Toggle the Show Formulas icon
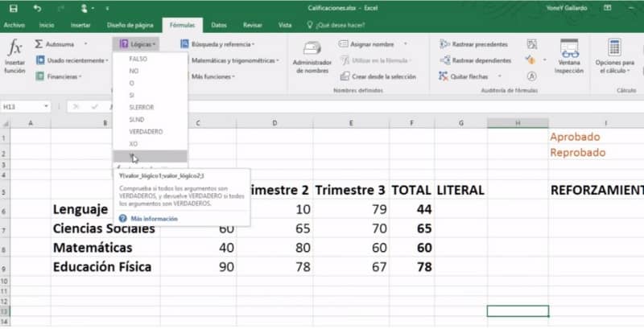 (532, 44)
